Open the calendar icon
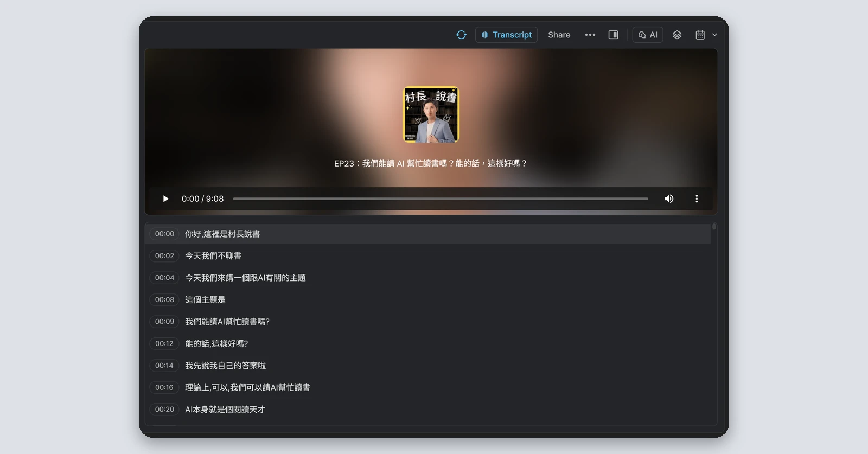868x454 pixels. (700, 35)
